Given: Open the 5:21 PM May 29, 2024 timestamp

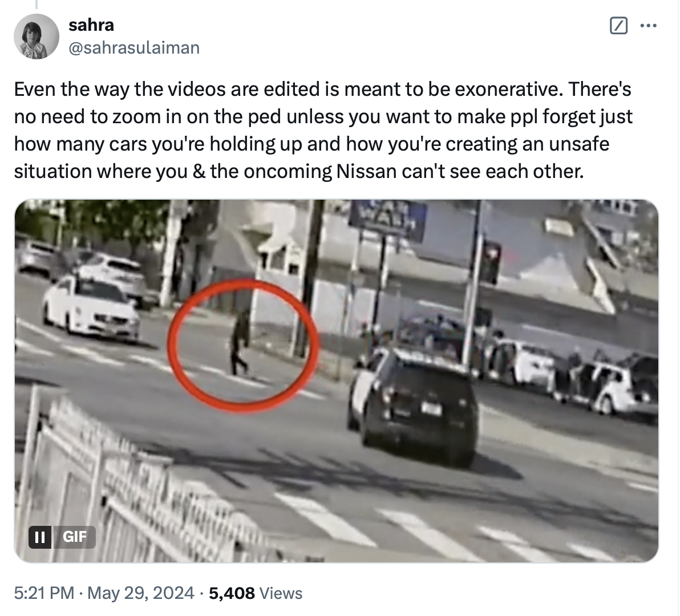Looking at the screenshot, I should [x=104, y=593].
